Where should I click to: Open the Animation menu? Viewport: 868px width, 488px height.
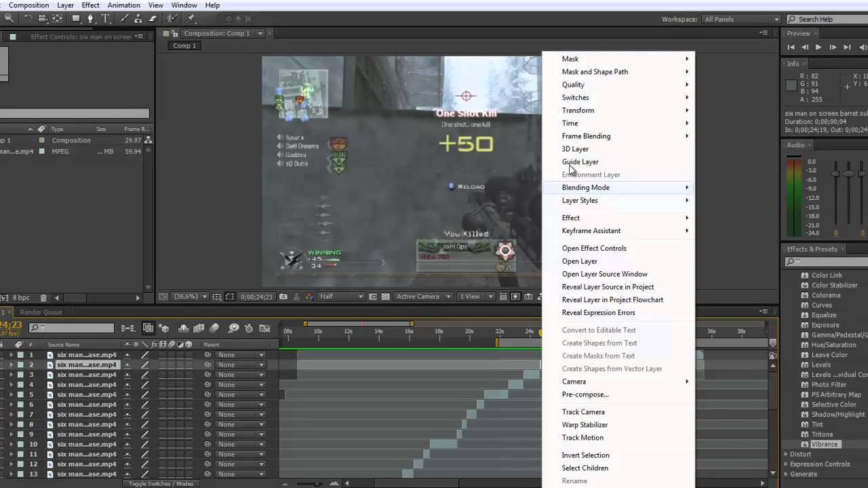123,5
